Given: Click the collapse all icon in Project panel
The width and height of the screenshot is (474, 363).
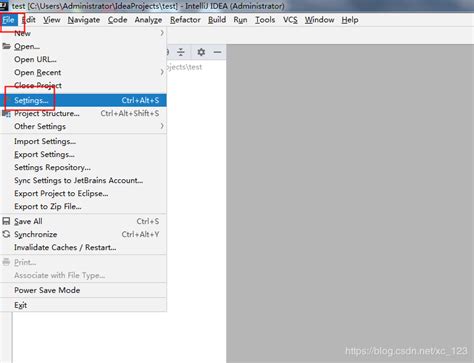Looking at the screenshot, I should coord(181,52).
